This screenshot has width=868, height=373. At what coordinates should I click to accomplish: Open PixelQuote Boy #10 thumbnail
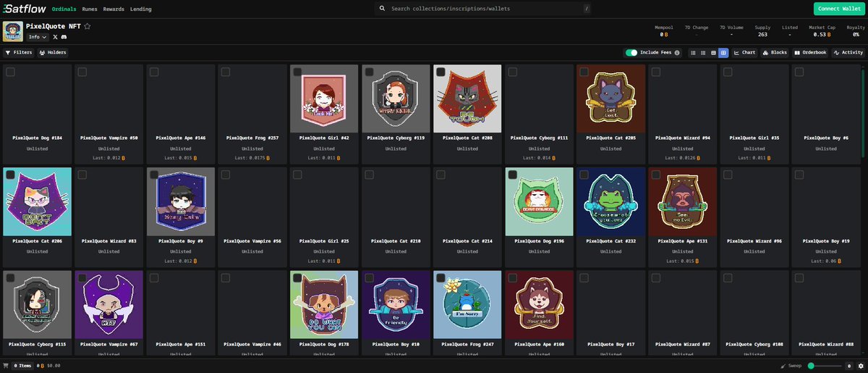pyautogui.click(x=395, y=305)
